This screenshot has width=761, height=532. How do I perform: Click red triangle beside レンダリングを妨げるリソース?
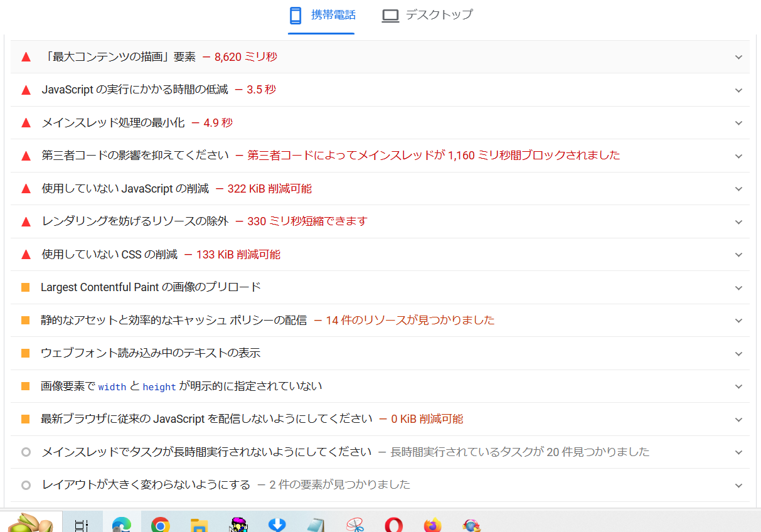click(x=26, y=221)
